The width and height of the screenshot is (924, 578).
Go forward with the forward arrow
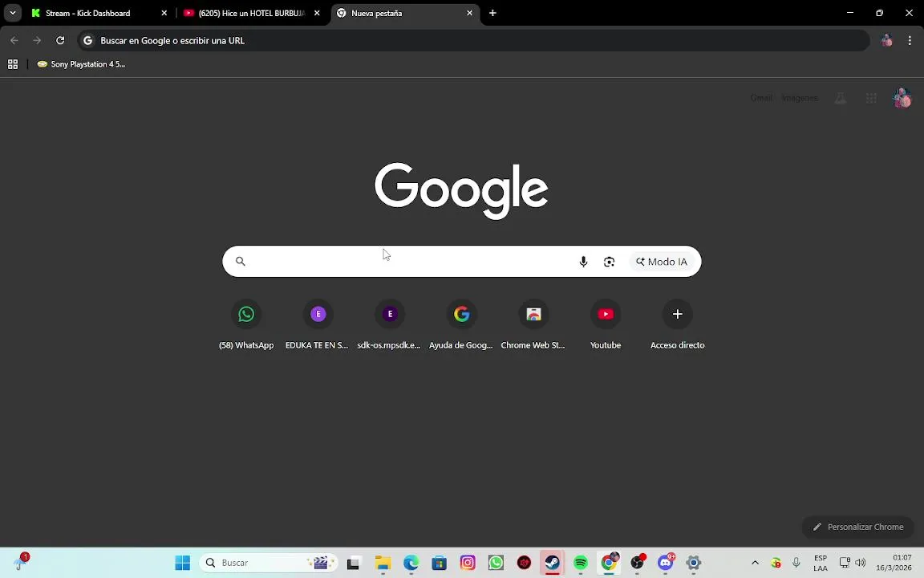click(37, 40)
